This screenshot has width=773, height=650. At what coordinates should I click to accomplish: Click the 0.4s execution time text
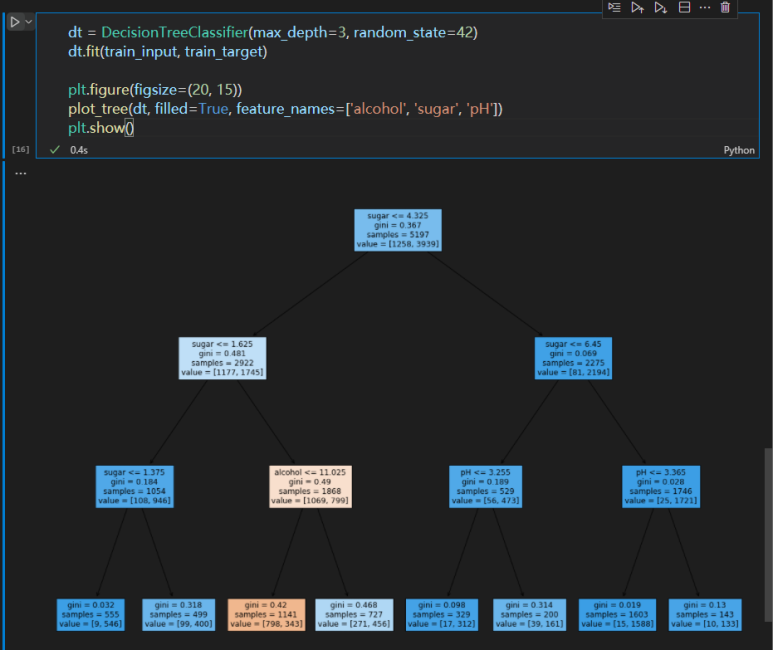[x=79, y=150]
